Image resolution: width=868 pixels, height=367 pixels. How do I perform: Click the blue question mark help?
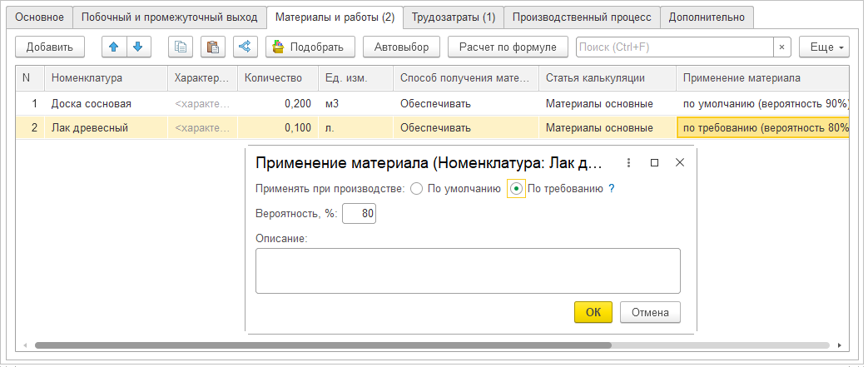tap(611, 189)
